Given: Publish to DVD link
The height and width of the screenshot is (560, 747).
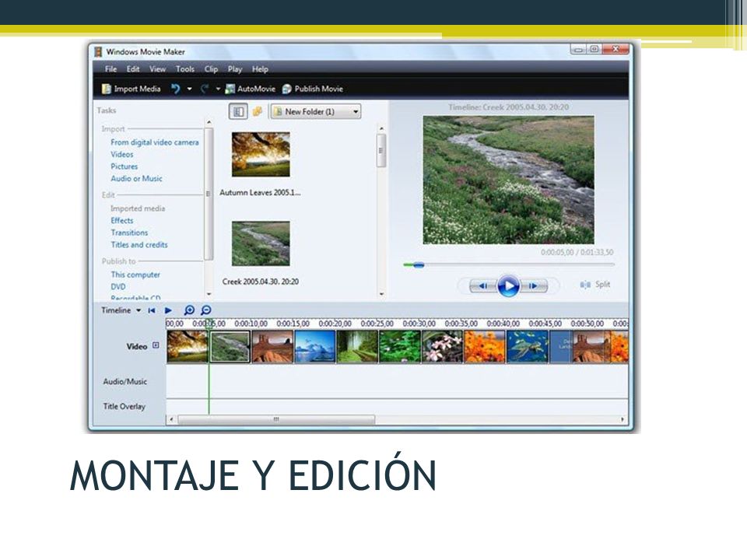Looking at the screenshot, I should (x=118, y=287).
